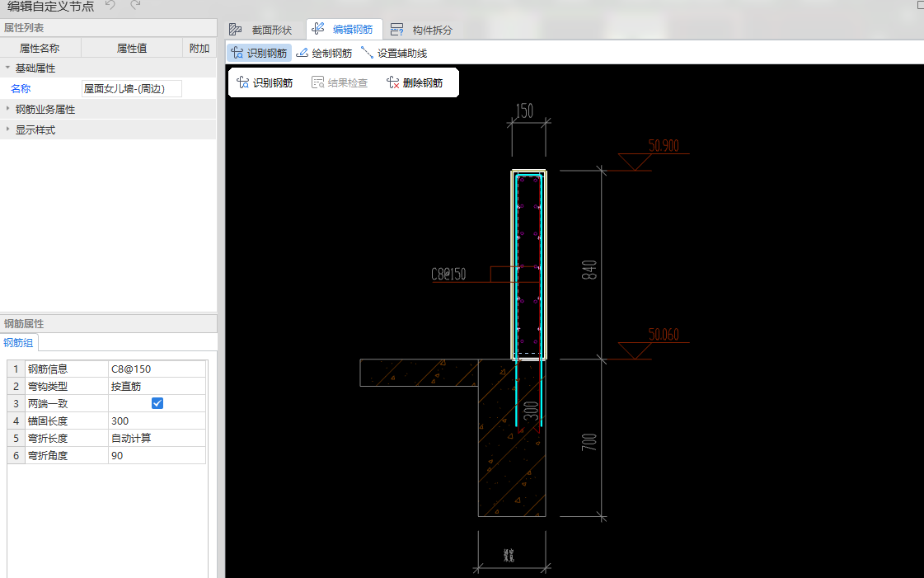This screenshot has height=578, width=924.
Task: Click the 700 dimension text
Action: point(589,443)
